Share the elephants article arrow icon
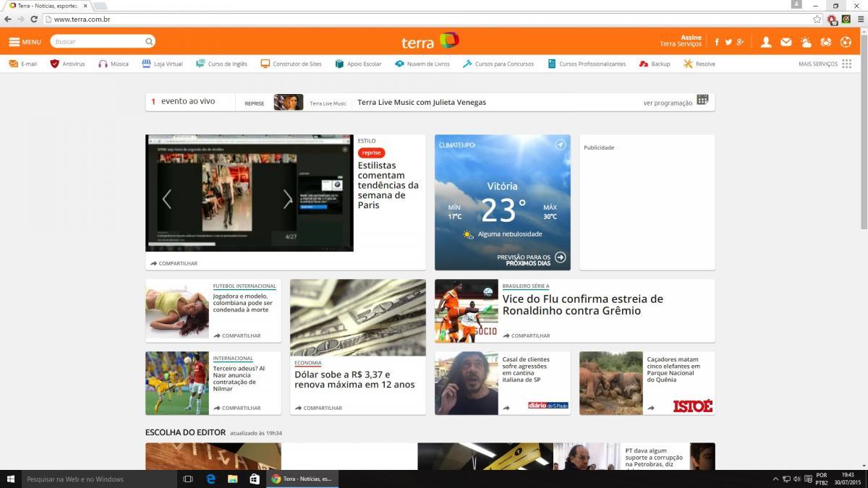 coord(651,408)
